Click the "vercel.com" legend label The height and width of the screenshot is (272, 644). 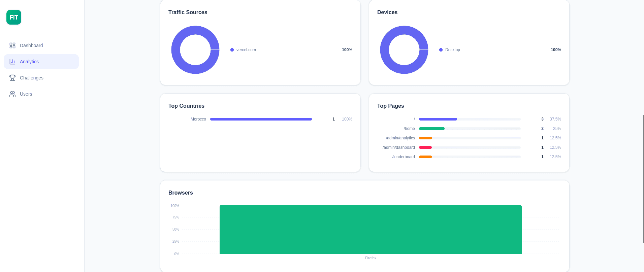(x=246, y=50)
